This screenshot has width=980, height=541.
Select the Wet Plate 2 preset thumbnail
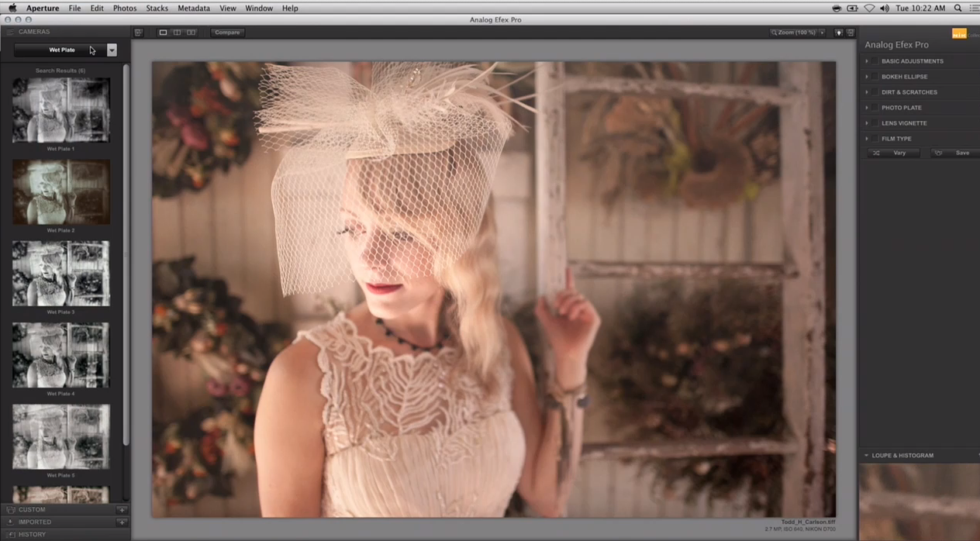pyautogui.click(x=61, y=191)
